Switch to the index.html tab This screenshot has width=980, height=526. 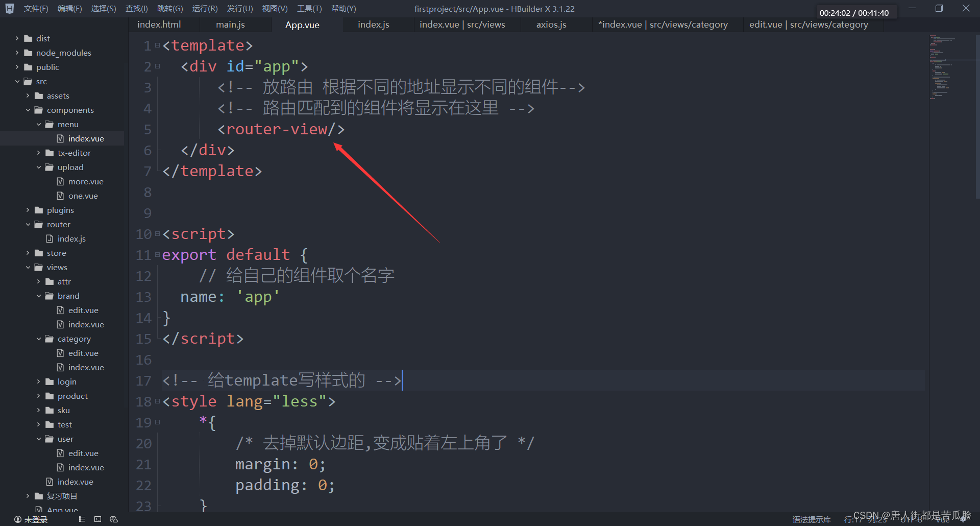pos(159,25)
